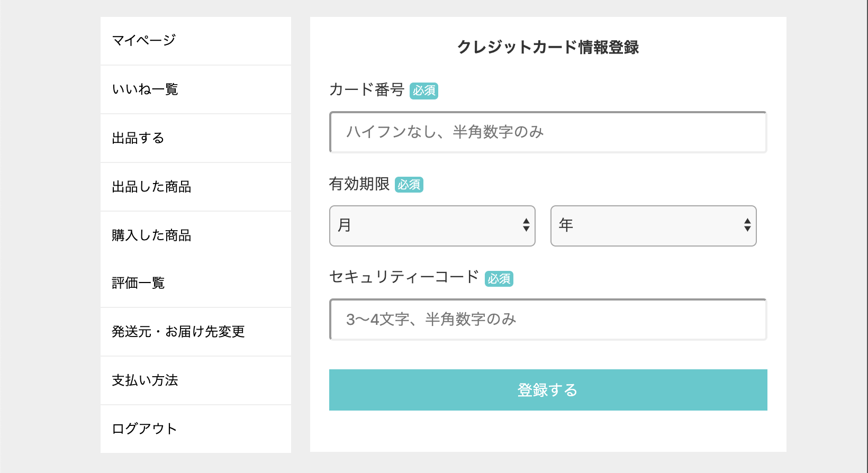Click the security code input field
Image resolution: width=868 pixels, height=473 pixels.
[547, 320]
